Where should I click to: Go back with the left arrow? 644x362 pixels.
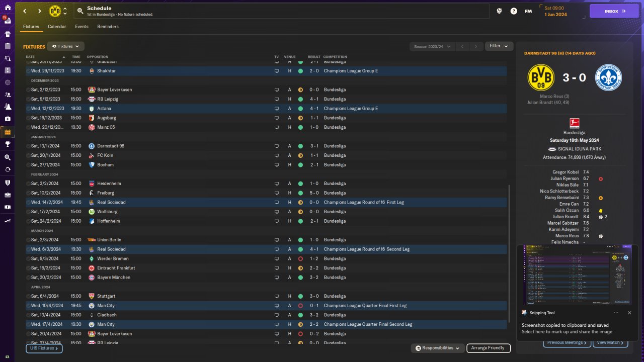tap(24, 11)
